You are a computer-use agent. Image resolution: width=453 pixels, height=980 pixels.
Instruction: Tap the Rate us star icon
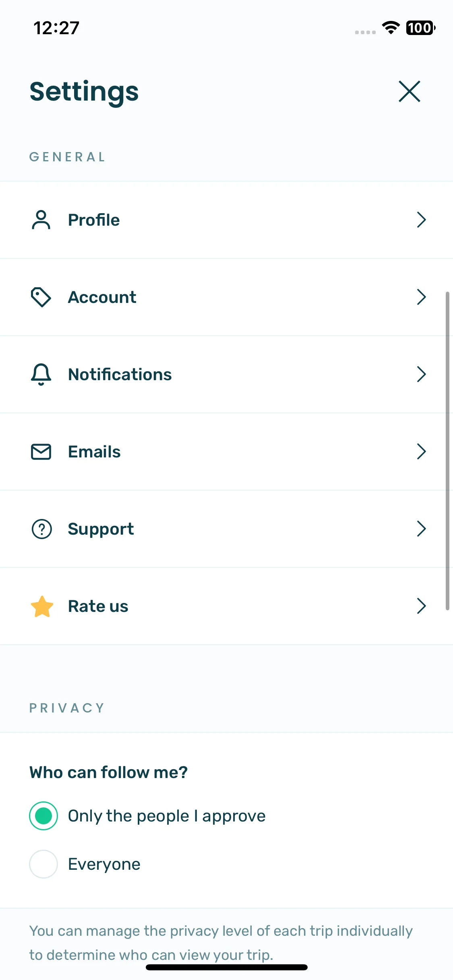(42, 606)
